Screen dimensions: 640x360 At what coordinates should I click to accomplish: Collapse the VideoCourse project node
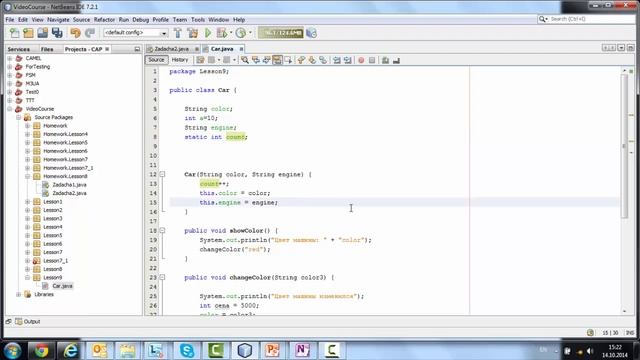tap(10, 109)
